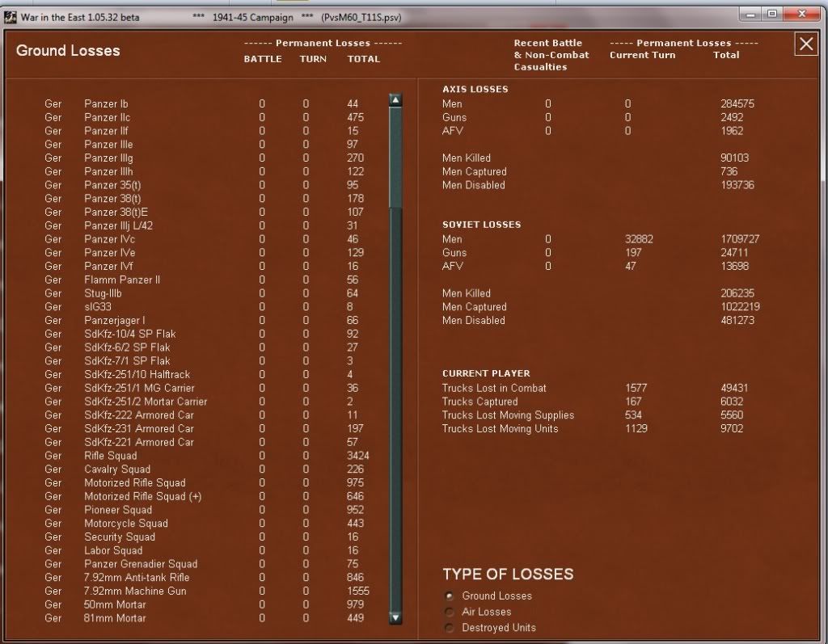Click the BATTLE column header

coord(263,59)
